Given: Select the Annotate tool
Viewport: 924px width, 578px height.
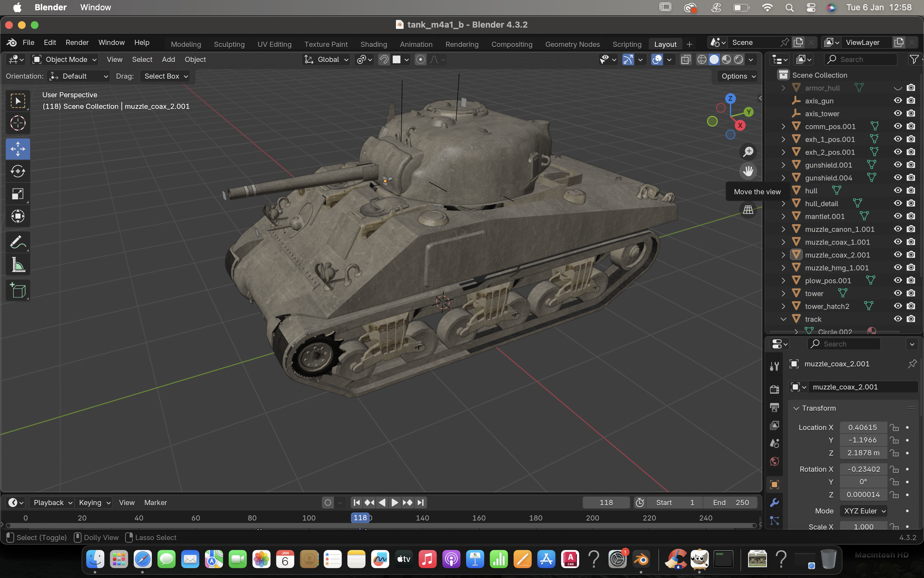Looking at the screenshot, I should coord(18,242).
